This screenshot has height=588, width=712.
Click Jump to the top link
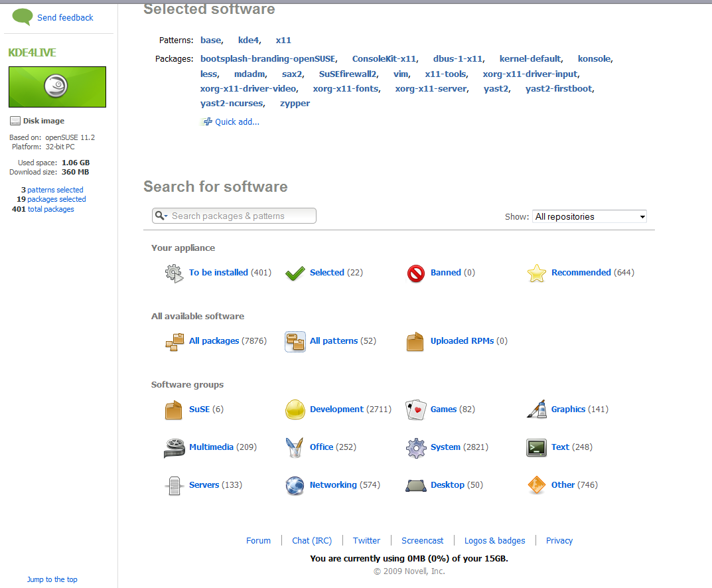[52, 579]
